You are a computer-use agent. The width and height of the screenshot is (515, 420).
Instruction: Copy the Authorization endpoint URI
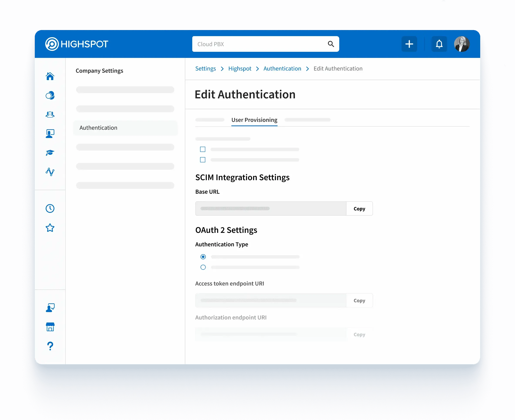(359, 334)
